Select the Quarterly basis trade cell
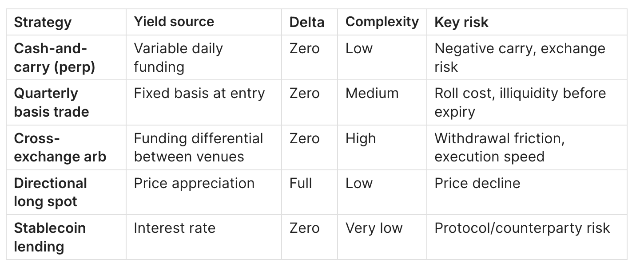The image size is (644, 267). coord(51,102)
